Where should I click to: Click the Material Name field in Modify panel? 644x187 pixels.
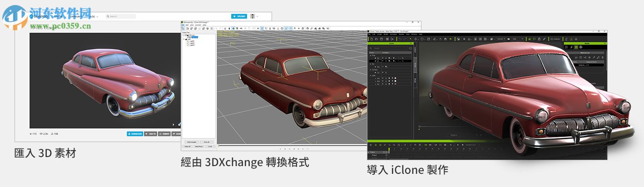591,65
